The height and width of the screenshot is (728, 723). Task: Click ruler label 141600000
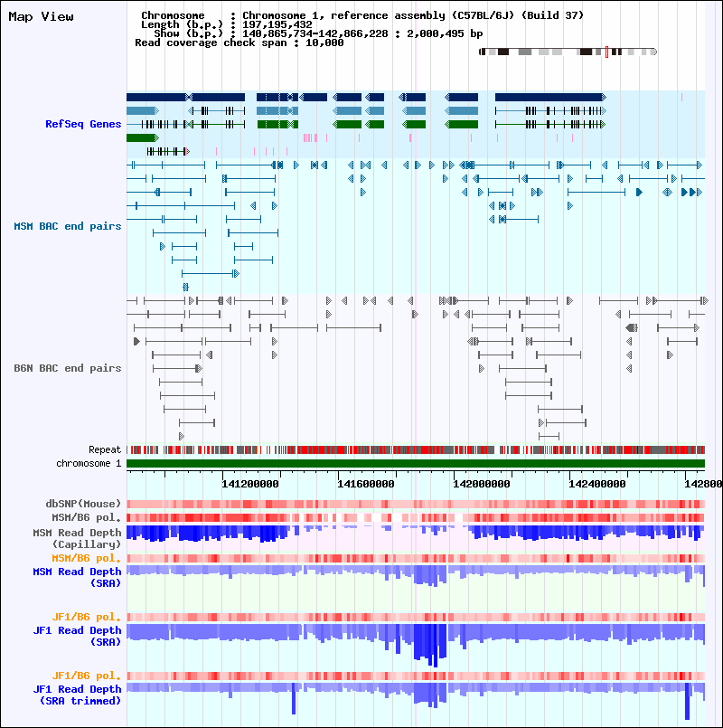(366, 484)
